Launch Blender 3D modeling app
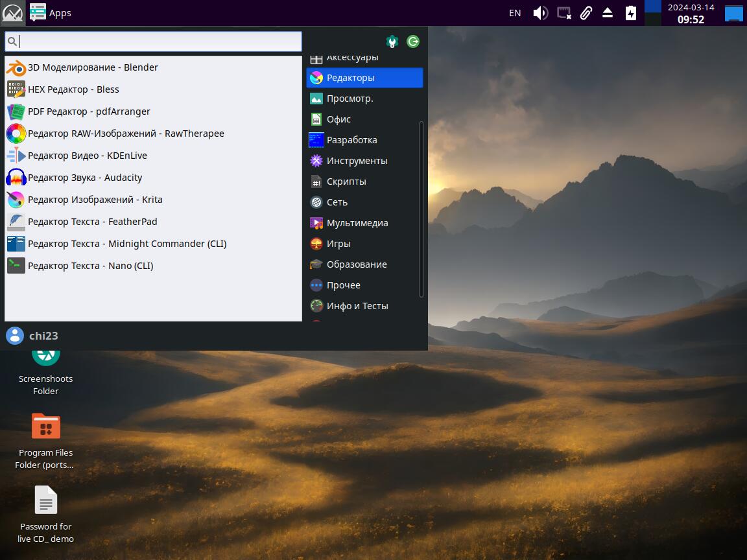The height and width of the screenshot is (560, 747). pos(92,67)
